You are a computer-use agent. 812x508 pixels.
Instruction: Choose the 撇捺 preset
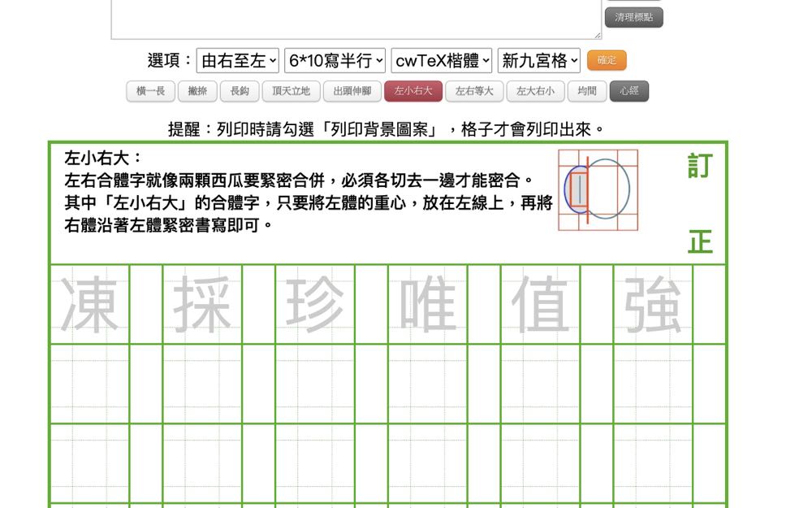pyautogui.click(x=197, y=91)
